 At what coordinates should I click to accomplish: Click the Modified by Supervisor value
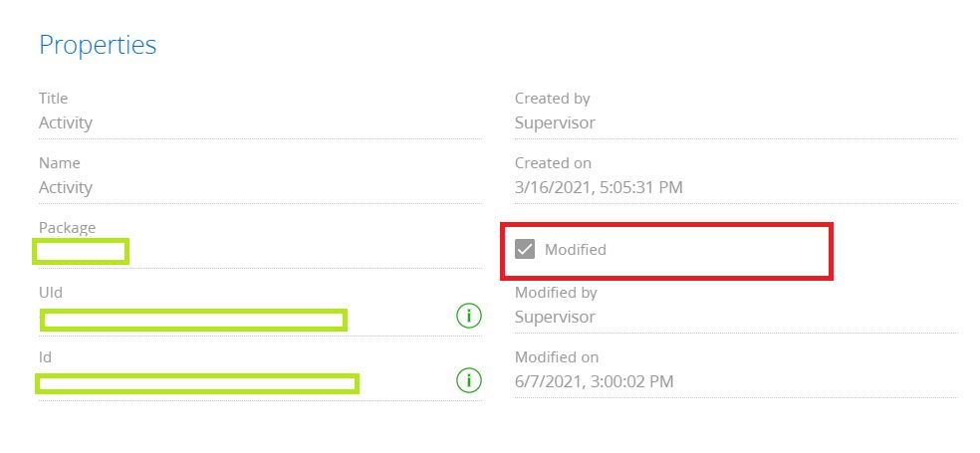pos(555,317)
